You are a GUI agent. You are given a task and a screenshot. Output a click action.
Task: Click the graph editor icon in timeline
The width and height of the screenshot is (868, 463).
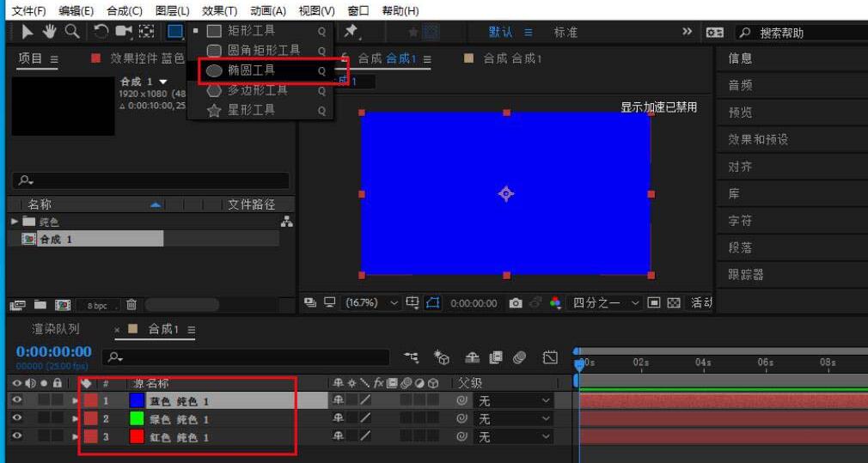tap(551, 356)
